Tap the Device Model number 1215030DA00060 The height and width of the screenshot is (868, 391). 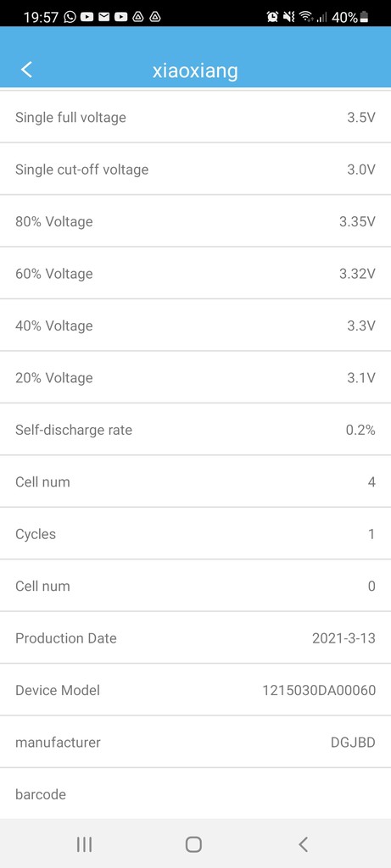[x=319, y=690]
